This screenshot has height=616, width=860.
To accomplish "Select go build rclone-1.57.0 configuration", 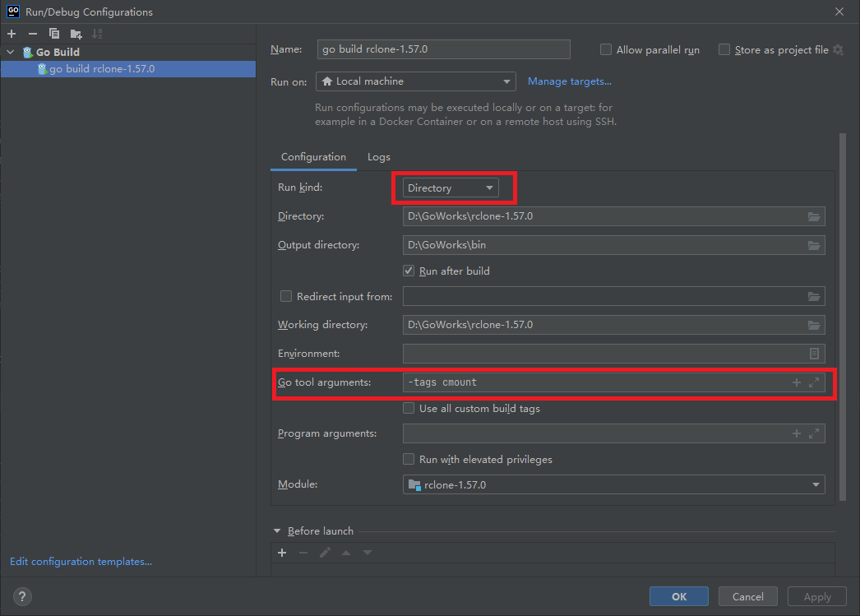I will (x=127, y=69).
